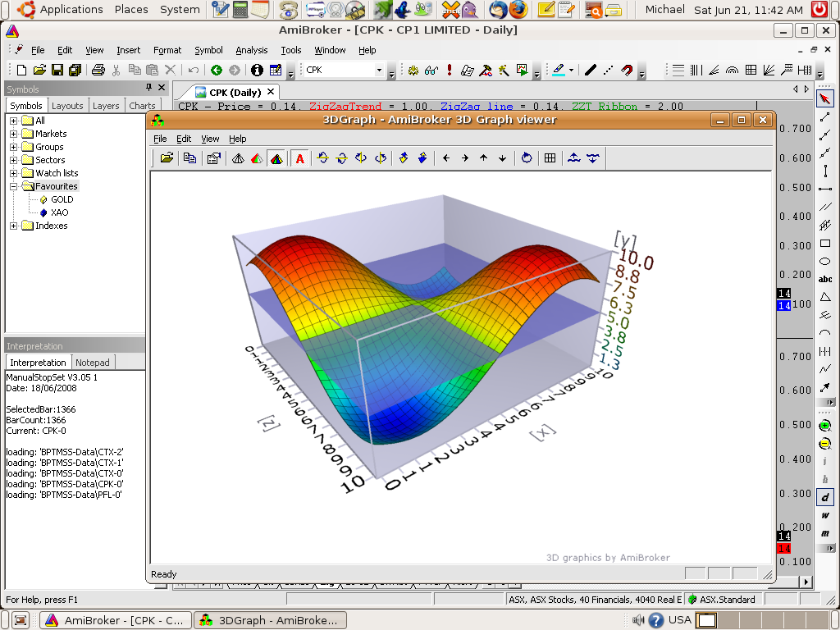840x630 pixels.
Task: Switch to Notepad tab
Action: 92,363
